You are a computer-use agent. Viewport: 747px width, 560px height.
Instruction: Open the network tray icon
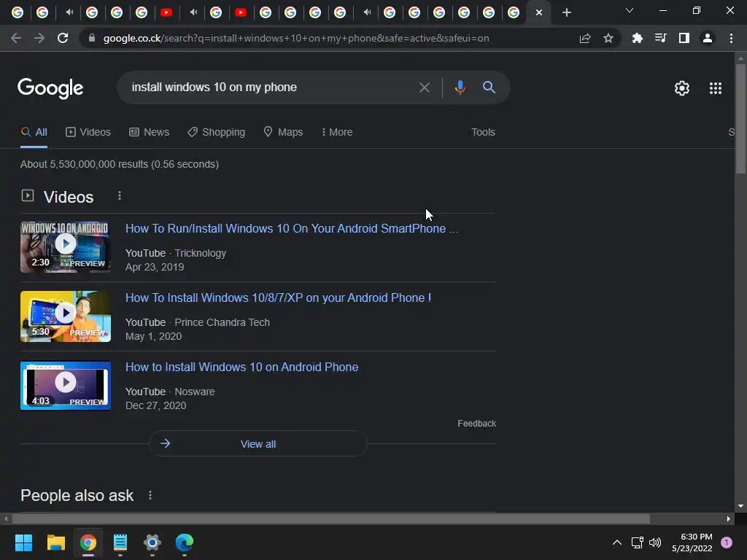[637, 542]
